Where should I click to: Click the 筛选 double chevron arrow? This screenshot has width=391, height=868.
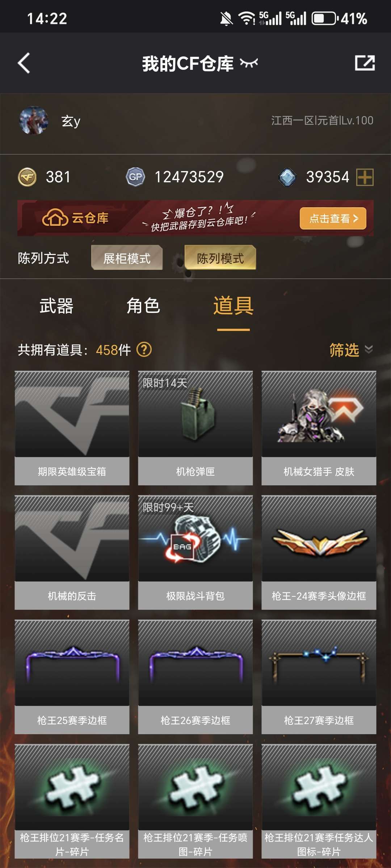coord(369,349)
